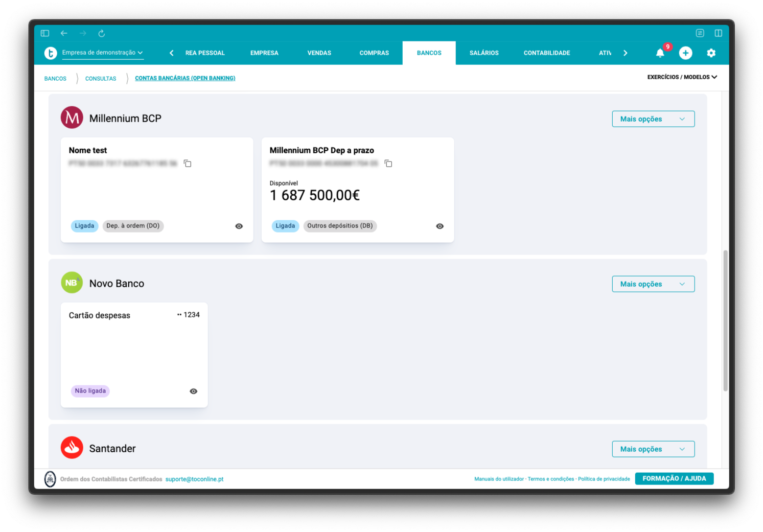
Task: Toggle visibility of Millennium BCP Dep a prazo
Action: click(440, 226)
